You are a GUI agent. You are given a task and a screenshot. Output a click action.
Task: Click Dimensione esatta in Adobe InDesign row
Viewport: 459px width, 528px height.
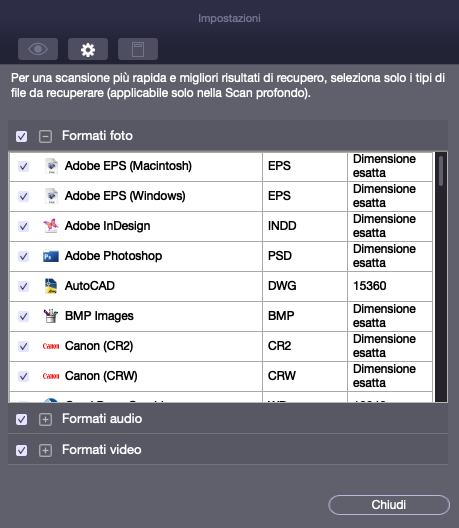coord(384,226)
